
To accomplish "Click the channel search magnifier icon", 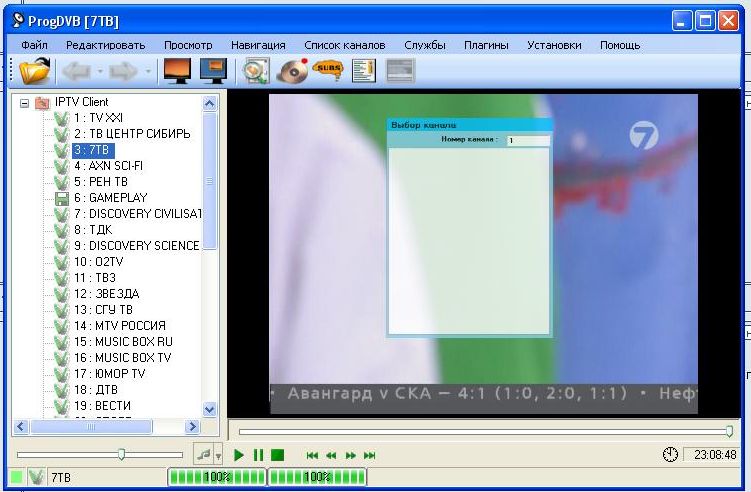I will coord(255,71).
